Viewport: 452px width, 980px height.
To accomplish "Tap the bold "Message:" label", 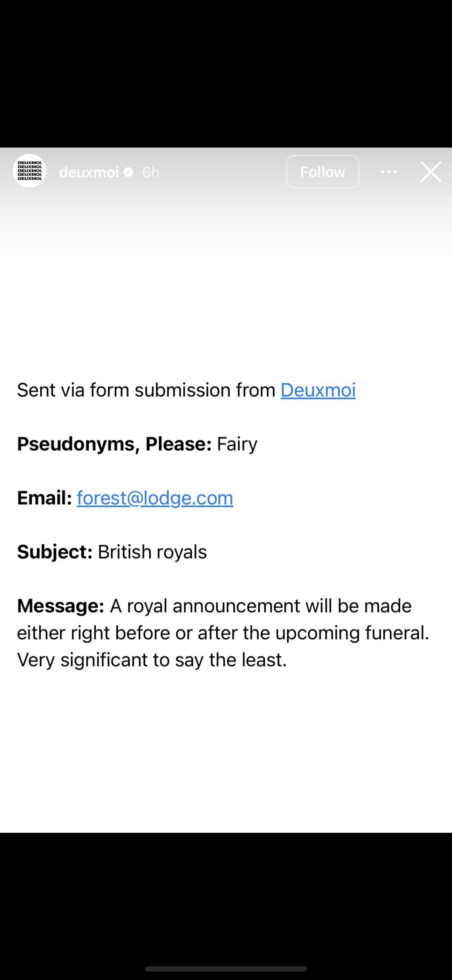I will pos(61,606).
